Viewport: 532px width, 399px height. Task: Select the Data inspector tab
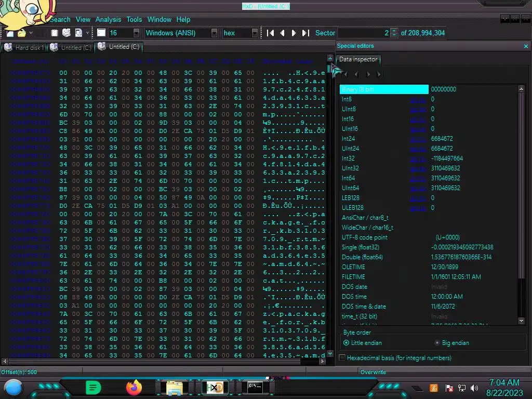coord(358,59)
